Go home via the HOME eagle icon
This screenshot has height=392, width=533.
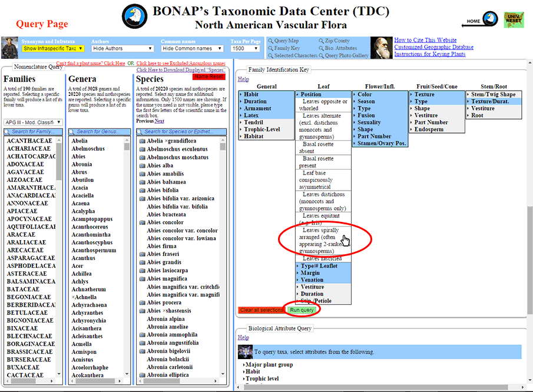490,19
